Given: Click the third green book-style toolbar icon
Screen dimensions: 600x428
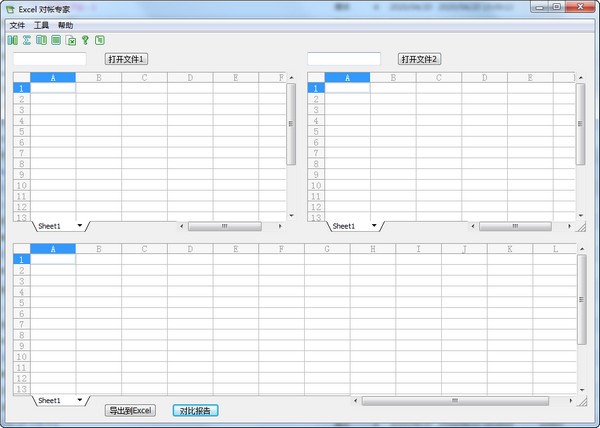Looking at the screenshot, I should 41,40.
